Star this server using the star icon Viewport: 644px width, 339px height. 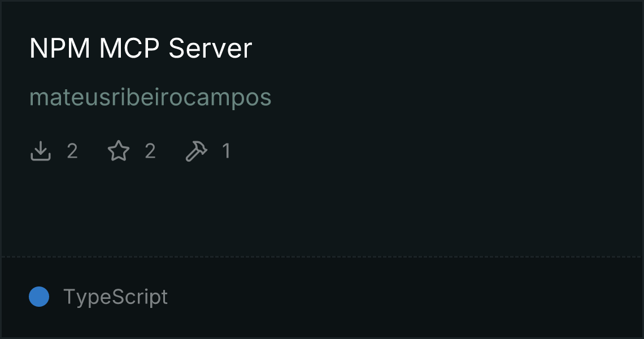pyautogui.click(x=119, y=151)
